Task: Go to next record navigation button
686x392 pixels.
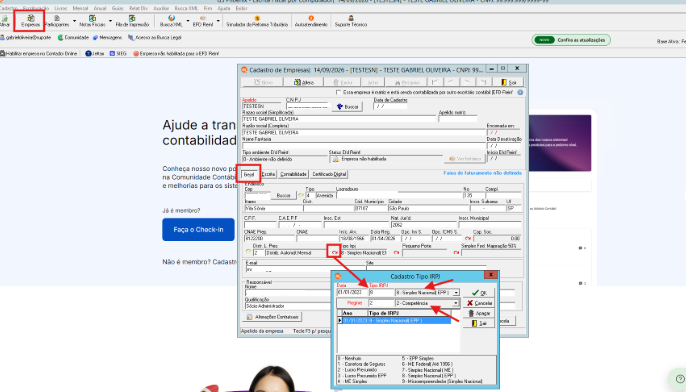Action: pyautogui.click(x=467, y=82)
